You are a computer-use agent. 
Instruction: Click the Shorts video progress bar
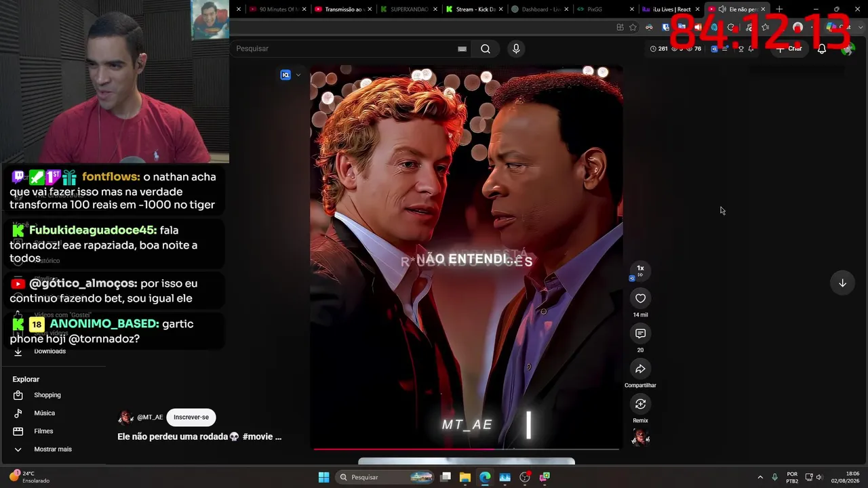click(465, 449)
